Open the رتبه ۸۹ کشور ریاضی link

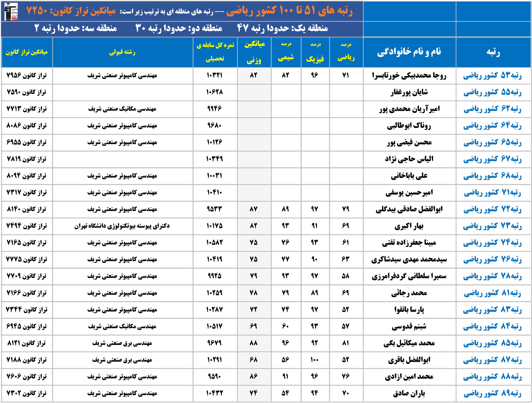click(493, 393)
